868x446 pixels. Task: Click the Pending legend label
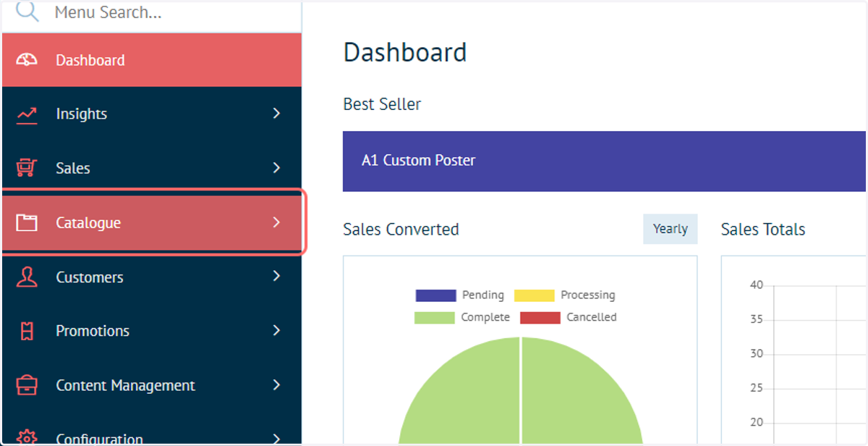pyautogui.click(x=483, y=295)
